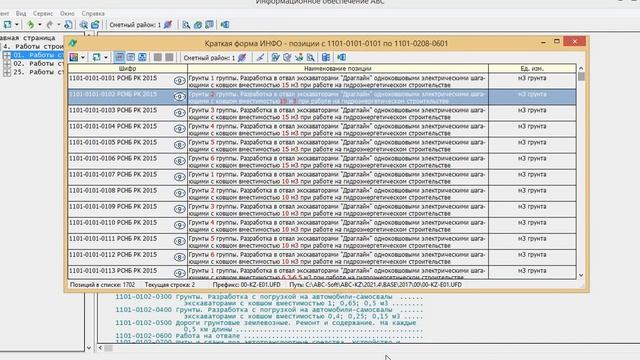
Task: Click the magnifier-on-page icon in main toolbar
Action: [186, 24]
